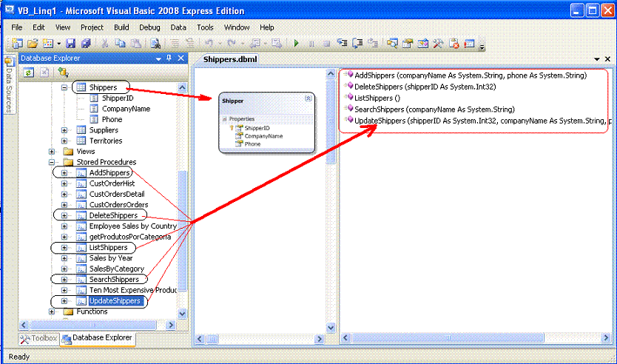Image resolution: width=617 pixels, height=364 pixels.
Task: Click methods pane horizontal scroll-right arrow
Action: [x=606, y=337]
